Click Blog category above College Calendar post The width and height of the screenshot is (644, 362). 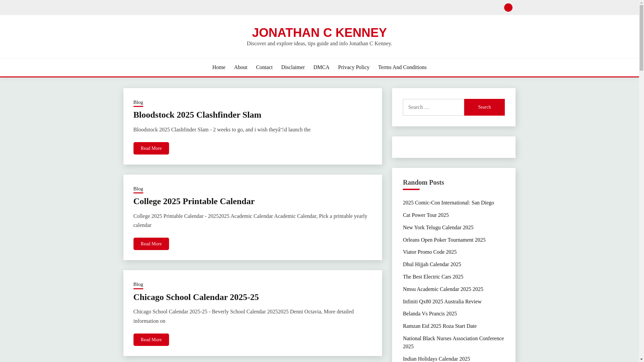click(x=138, y=189)
